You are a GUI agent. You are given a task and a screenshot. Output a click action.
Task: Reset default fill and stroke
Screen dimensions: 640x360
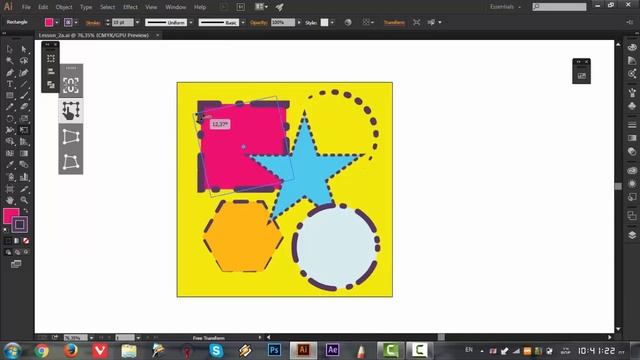click(5, 230)
